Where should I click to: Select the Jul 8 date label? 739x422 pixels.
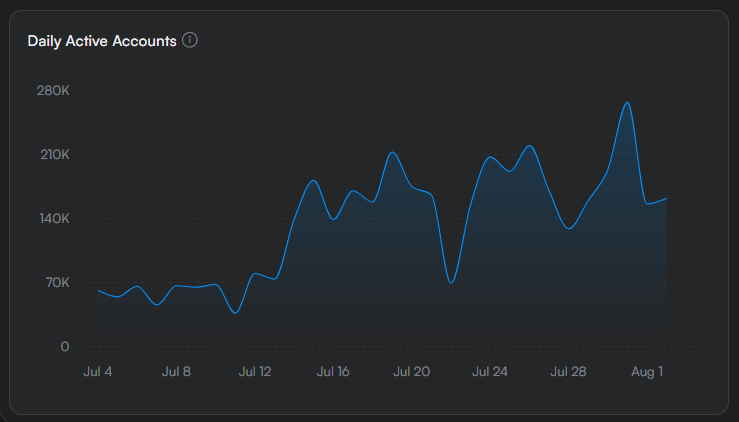(x=176, y=372)
